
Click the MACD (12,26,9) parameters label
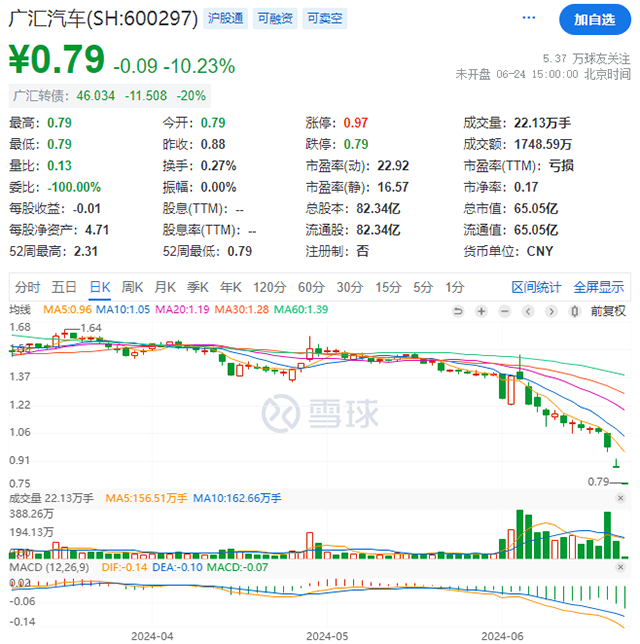49,567
